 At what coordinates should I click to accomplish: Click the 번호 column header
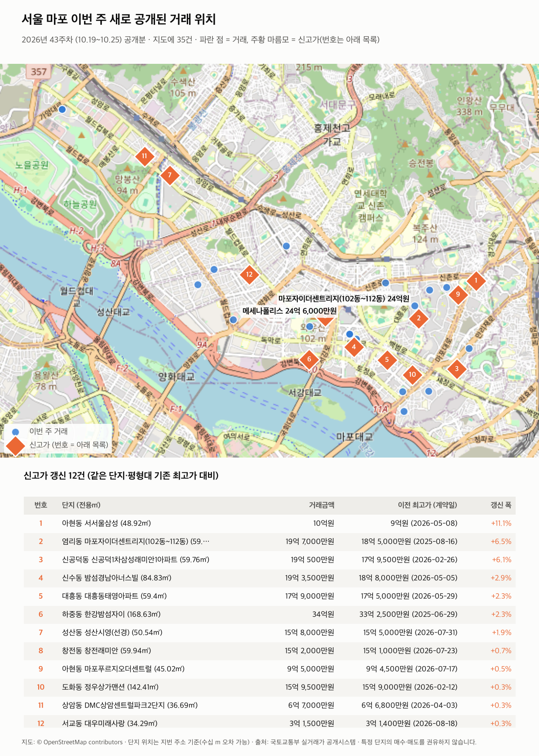point(41,505)
